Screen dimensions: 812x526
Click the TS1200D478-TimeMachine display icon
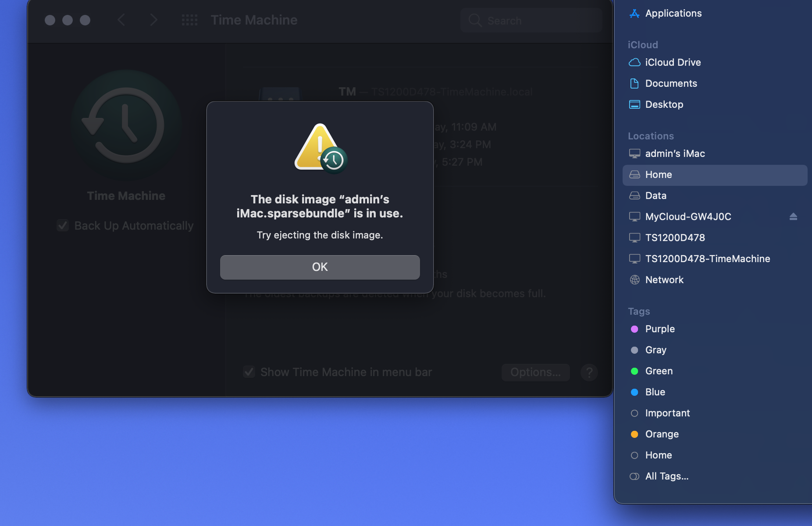(634, 259)
